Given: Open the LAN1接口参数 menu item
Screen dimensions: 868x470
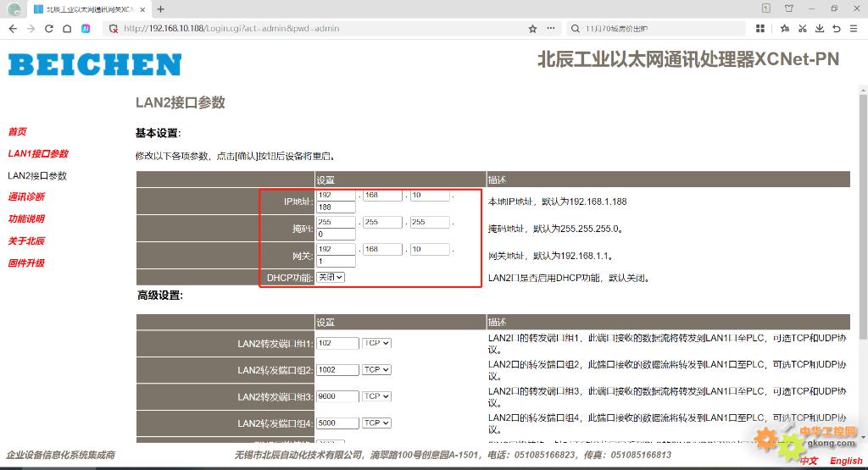Looking at the screenshot, I should pos(37,154).
